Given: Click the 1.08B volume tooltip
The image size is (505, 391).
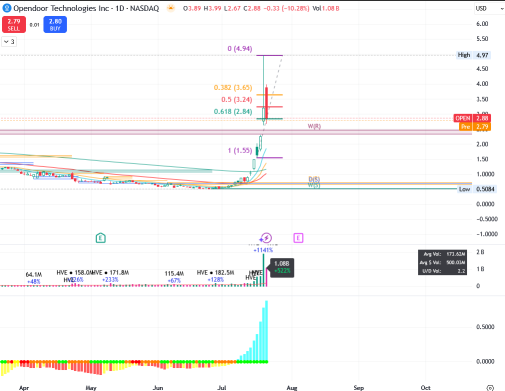Looking at the screenshot, I should point(282,267).
